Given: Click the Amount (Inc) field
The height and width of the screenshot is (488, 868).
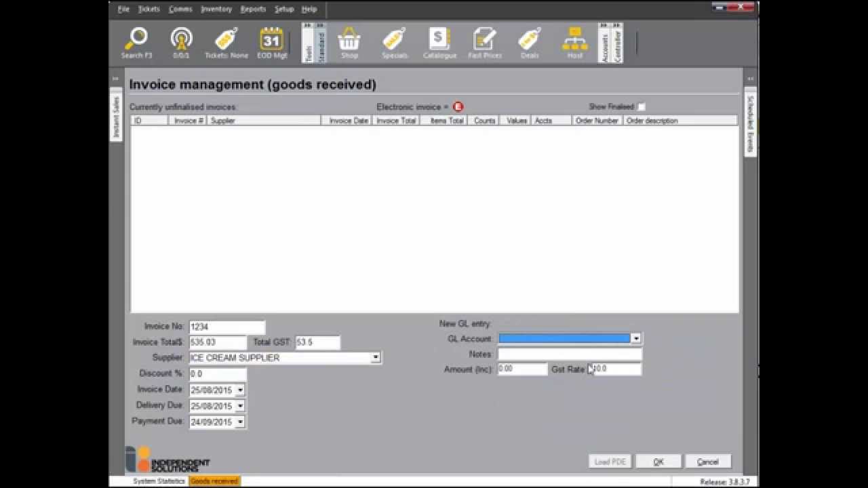Looking at the screenshot, I should pos(522,369).
